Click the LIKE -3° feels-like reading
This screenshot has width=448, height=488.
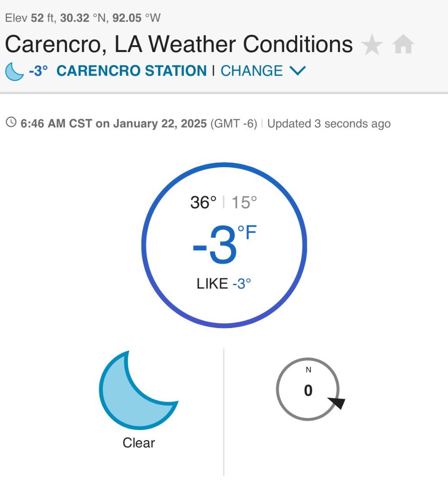tap(224, 284)
